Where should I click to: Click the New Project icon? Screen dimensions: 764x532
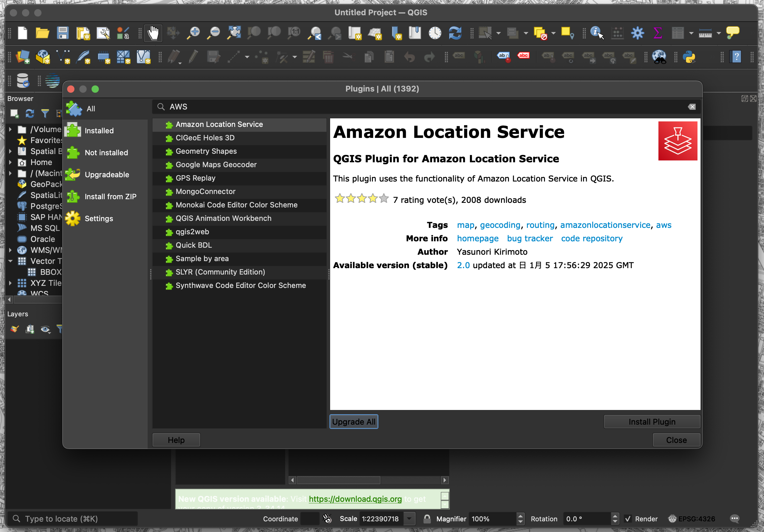point(23,33)
